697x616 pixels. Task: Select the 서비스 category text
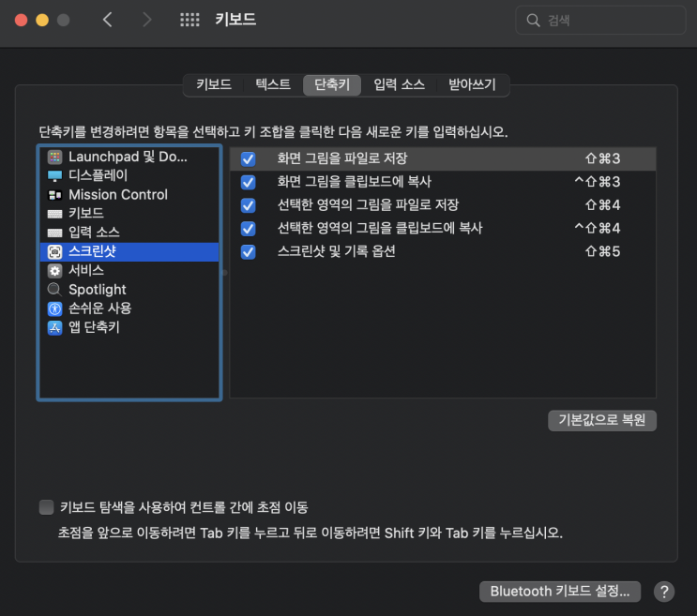click(86, 270)
